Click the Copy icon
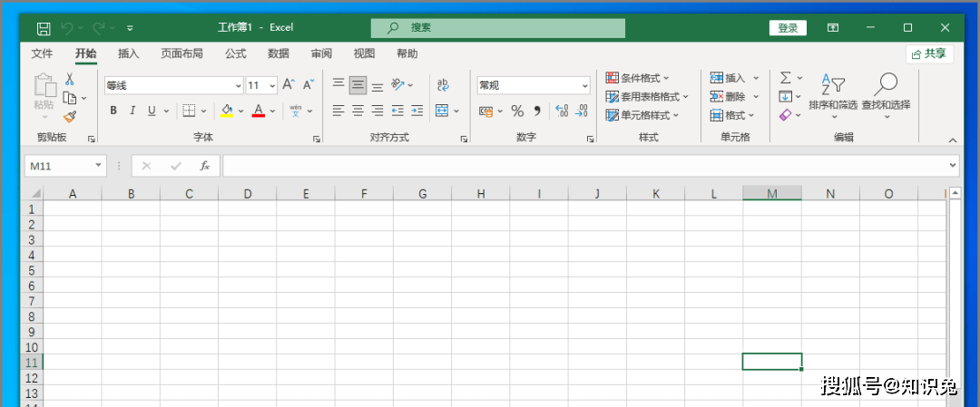Image resolution: width=980 pixels, height=407 pixels. point(70,98)
